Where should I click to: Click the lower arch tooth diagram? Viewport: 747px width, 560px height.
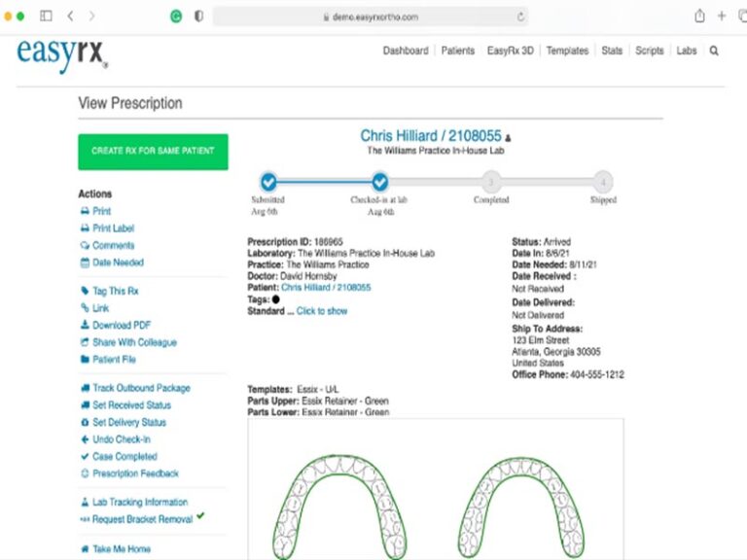point(521,507)
